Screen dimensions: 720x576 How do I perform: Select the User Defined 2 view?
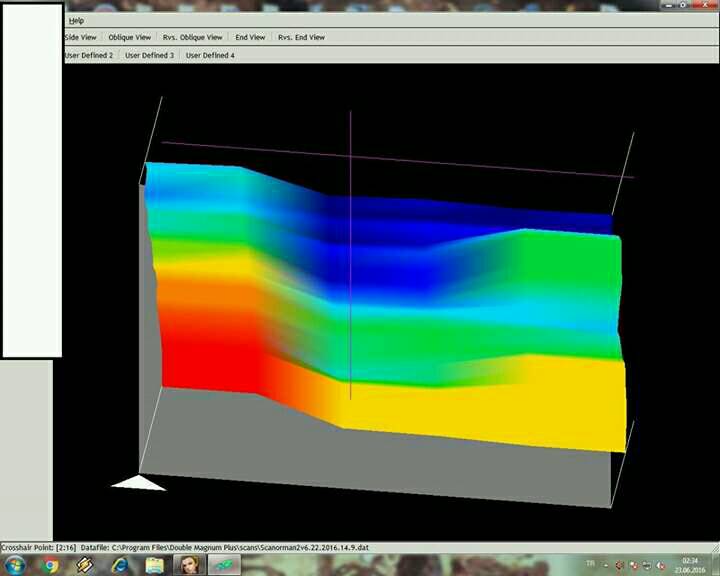pos(89,55)
